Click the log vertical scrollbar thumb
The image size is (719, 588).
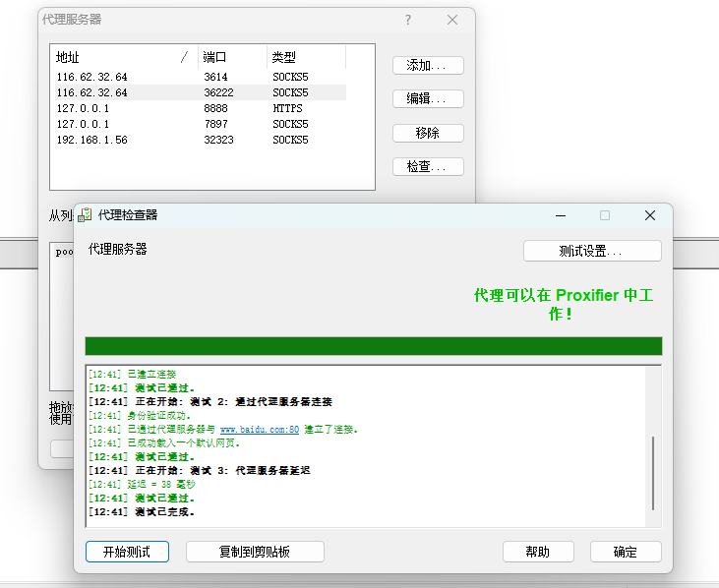tap(653, 473)
